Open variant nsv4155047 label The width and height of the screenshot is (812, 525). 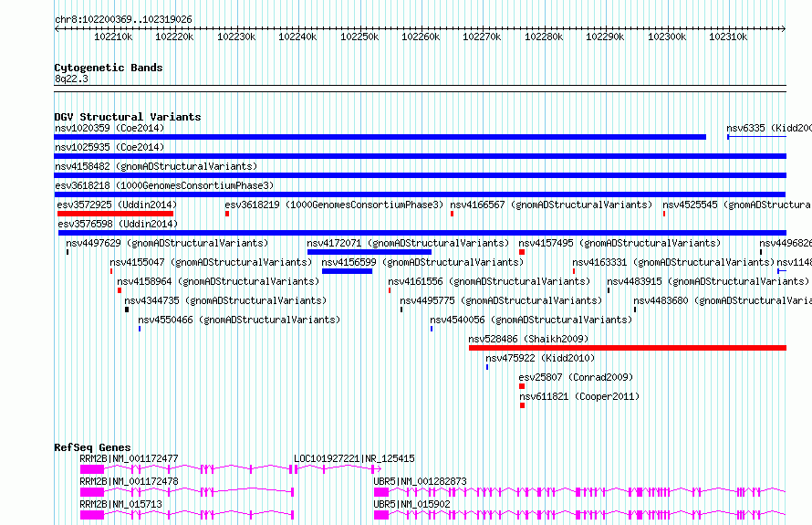(x=211, y=262)
